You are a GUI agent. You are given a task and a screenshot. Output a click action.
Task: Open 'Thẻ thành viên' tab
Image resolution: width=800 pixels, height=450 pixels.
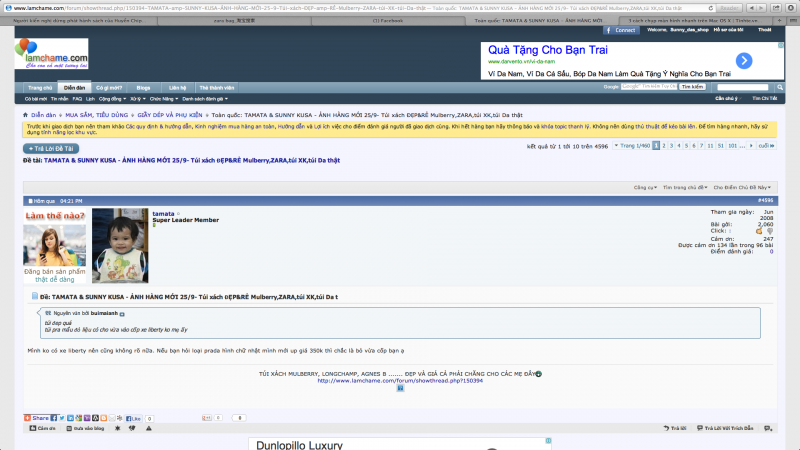click(x=216, y=87)
